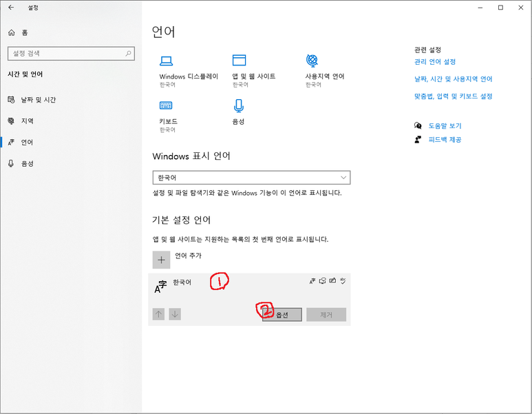The height and width of the screenshot is (414, 532).
Task: Open the 관리 언어 설정 link
Action: click(435, 62)
